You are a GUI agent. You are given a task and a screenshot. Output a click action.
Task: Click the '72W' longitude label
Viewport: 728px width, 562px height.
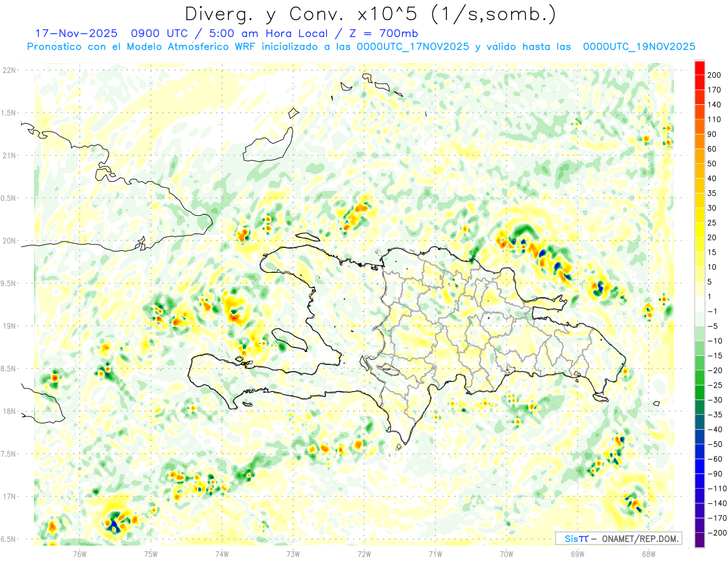[x=364, y=553]
